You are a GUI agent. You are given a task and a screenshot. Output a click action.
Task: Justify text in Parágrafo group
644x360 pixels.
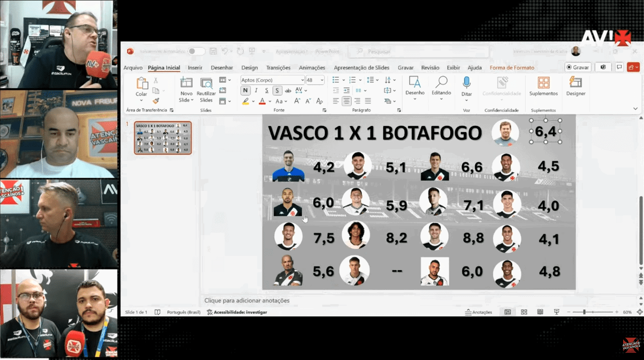[x=368, y=101]
